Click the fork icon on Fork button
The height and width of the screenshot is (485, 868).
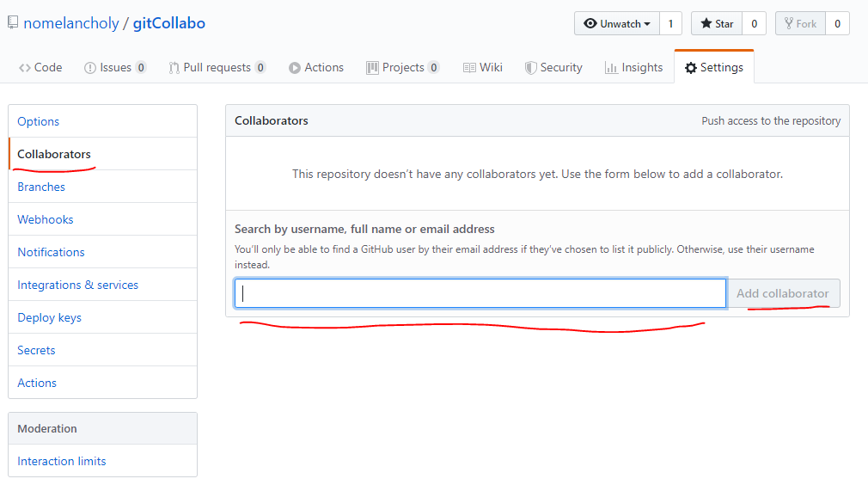pos(789,23)
